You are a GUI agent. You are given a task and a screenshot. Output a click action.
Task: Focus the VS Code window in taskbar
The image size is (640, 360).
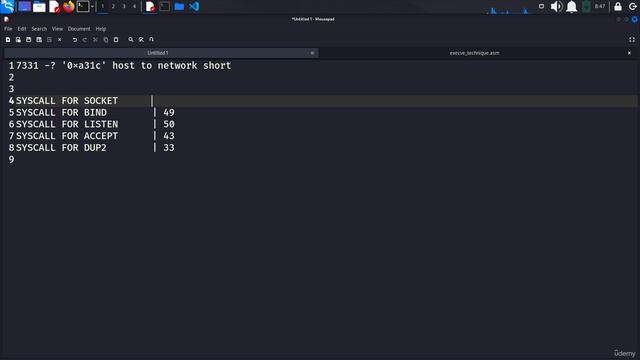coord(194,7)
